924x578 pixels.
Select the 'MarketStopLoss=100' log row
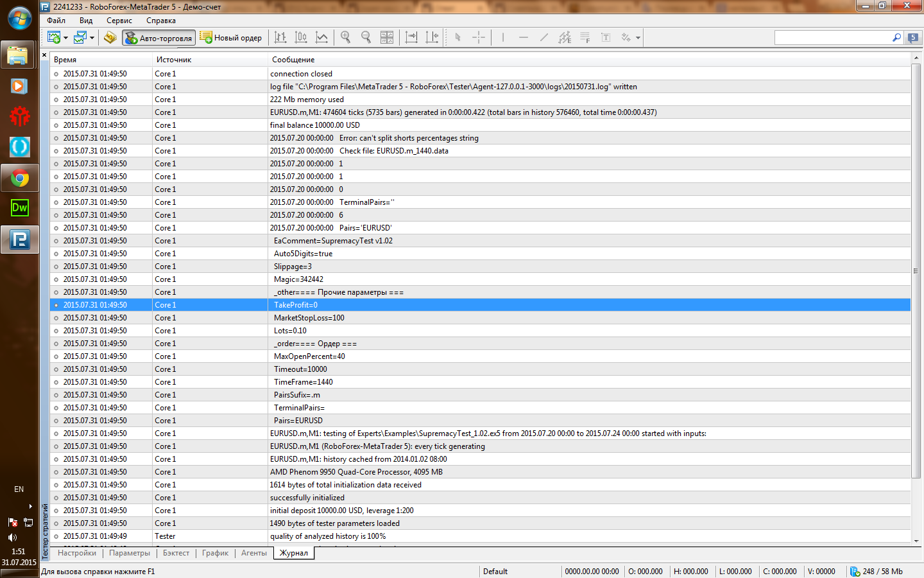[481, 318]
